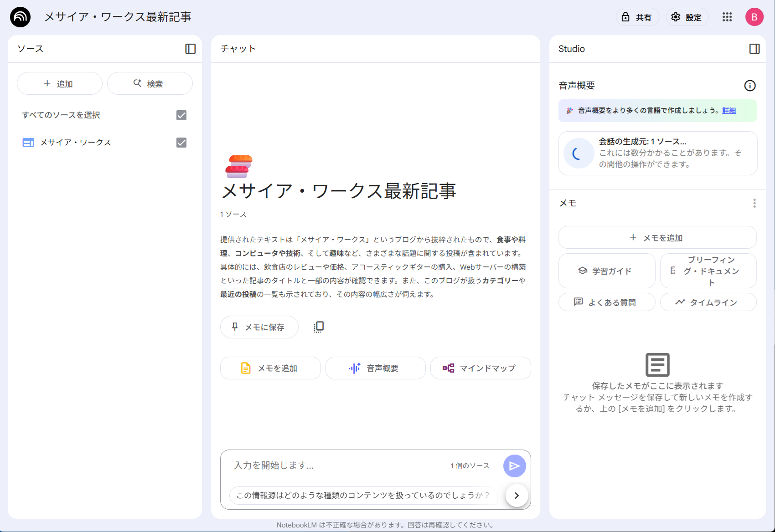Click the チャット panel heading

click(x=238, y=49)
